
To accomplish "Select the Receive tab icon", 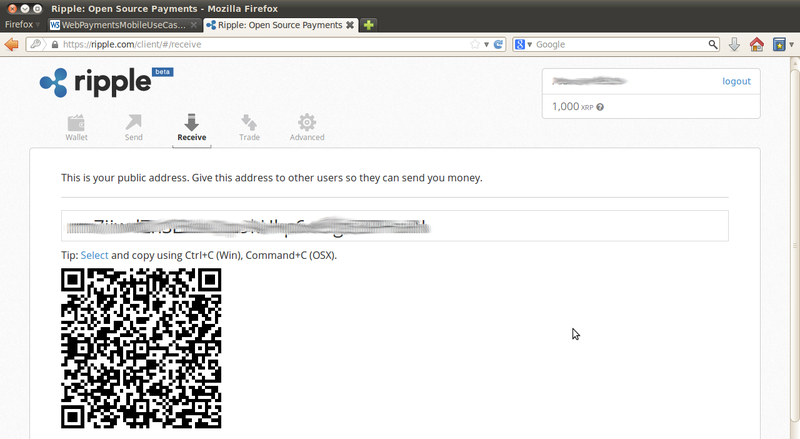I will [x=192, y=123].
